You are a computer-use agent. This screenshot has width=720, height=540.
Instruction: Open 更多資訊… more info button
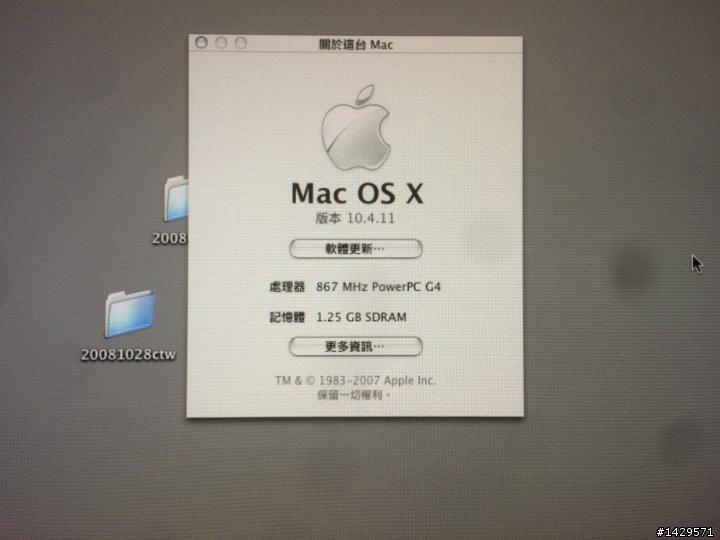click(x=355, y=347)
